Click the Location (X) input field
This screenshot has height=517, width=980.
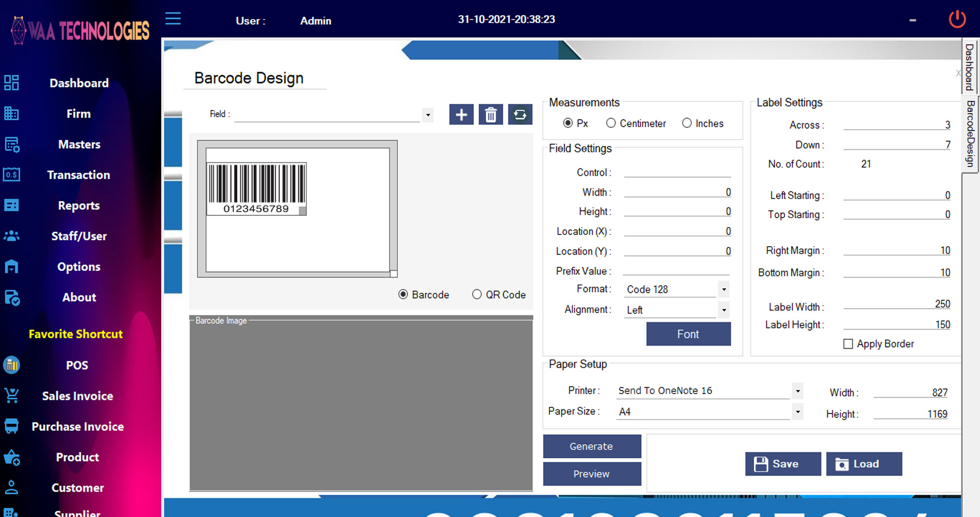pyautogui.click(x=677, y=231)
